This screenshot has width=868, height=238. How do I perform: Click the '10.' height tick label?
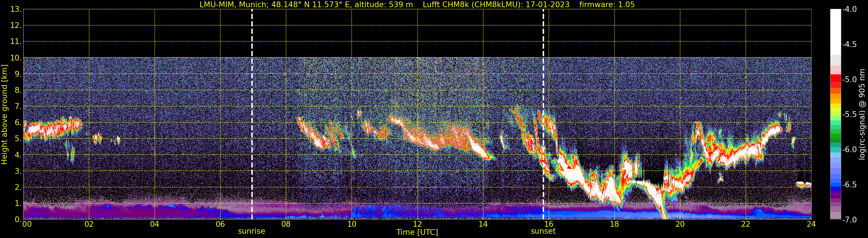click(x=16, y=58)
